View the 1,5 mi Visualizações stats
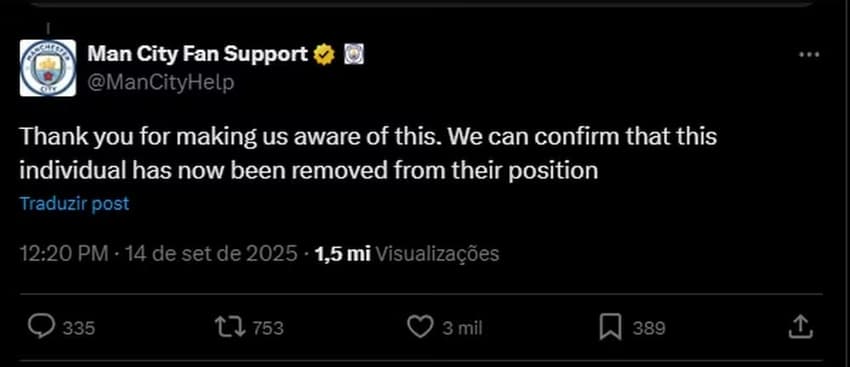This screenshot has height=367, width=850. (x=407, y=254)
